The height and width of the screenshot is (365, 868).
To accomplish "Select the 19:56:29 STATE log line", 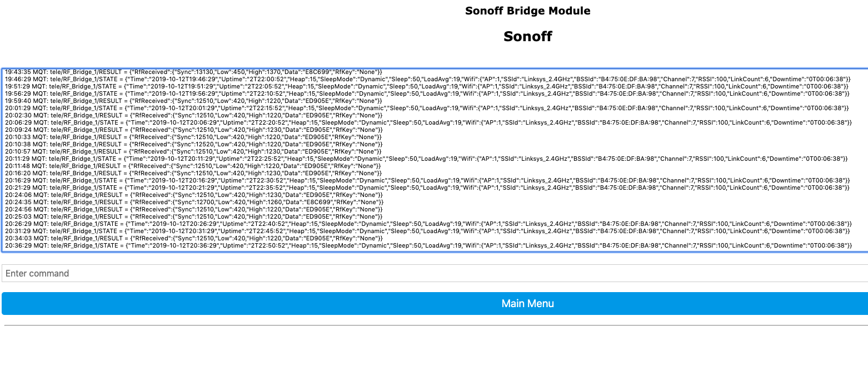I will click(427, 93).
